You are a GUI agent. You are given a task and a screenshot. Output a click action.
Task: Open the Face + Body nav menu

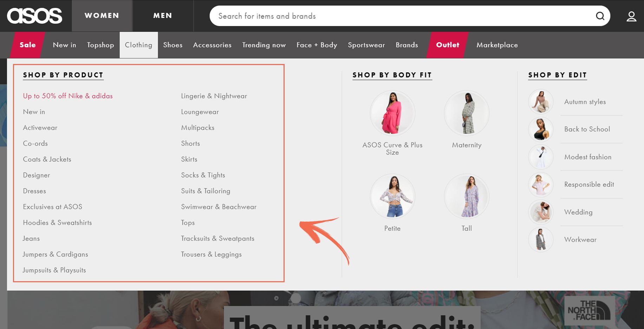coord(317,45)
